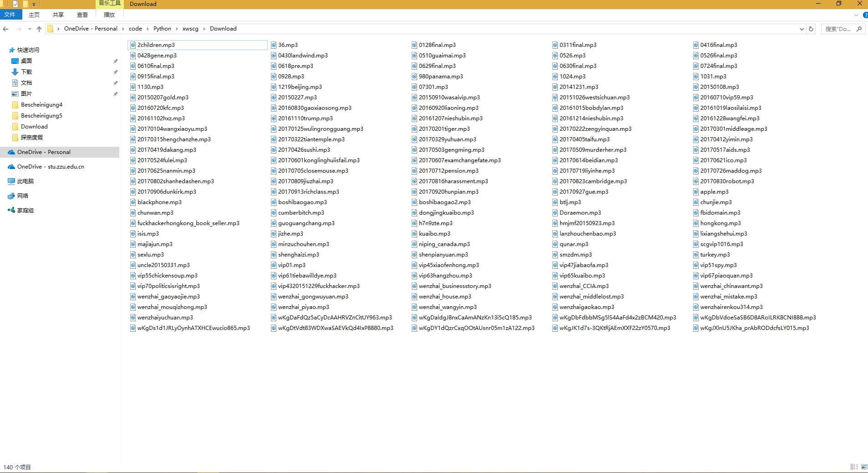Select the file 20161110trump.mp3
The width and height of the screenshot is (868, 473).
[305, 118]
